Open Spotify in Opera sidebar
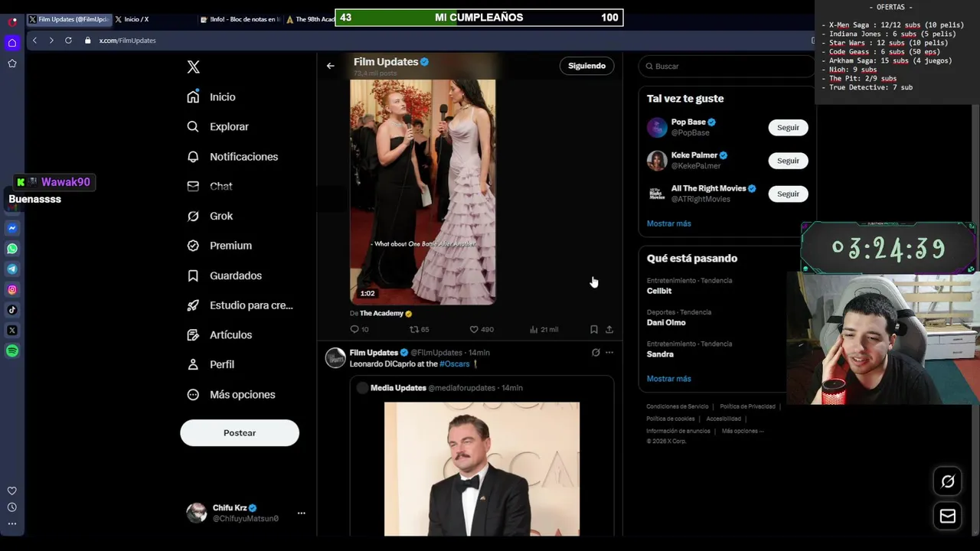The height and width of the screenshot is (551, 980). pyautogui.click(x=12, y=351)
